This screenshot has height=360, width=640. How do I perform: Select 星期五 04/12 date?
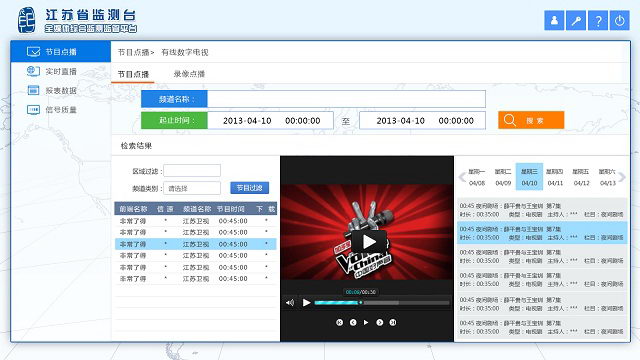(x=581, y=177)
